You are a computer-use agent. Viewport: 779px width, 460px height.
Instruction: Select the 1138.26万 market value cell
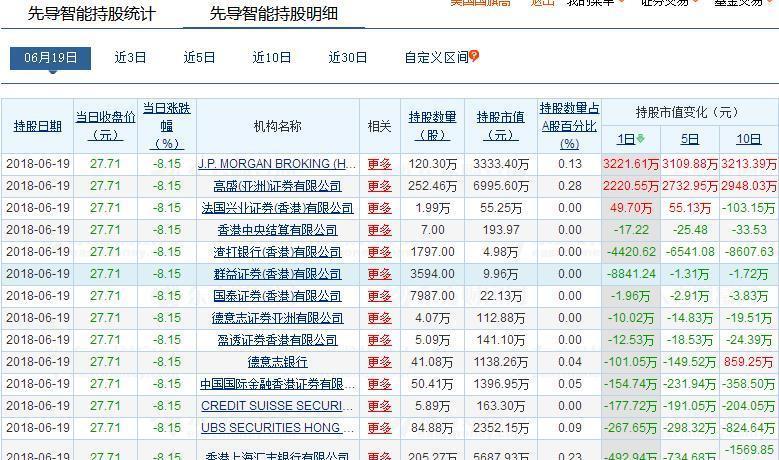click(501, 362)
